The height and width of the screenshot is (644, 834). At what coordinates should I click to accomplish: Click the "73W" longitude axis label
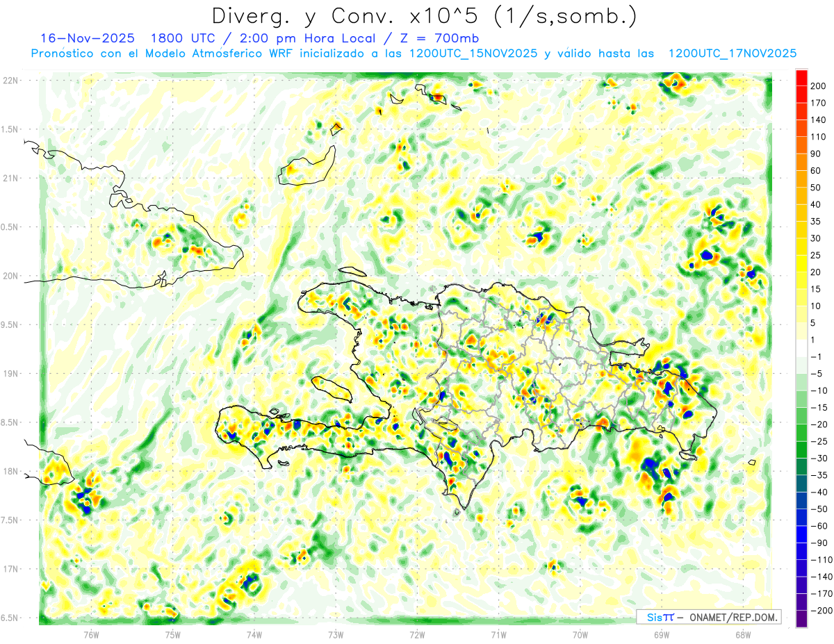pos(336,634)
